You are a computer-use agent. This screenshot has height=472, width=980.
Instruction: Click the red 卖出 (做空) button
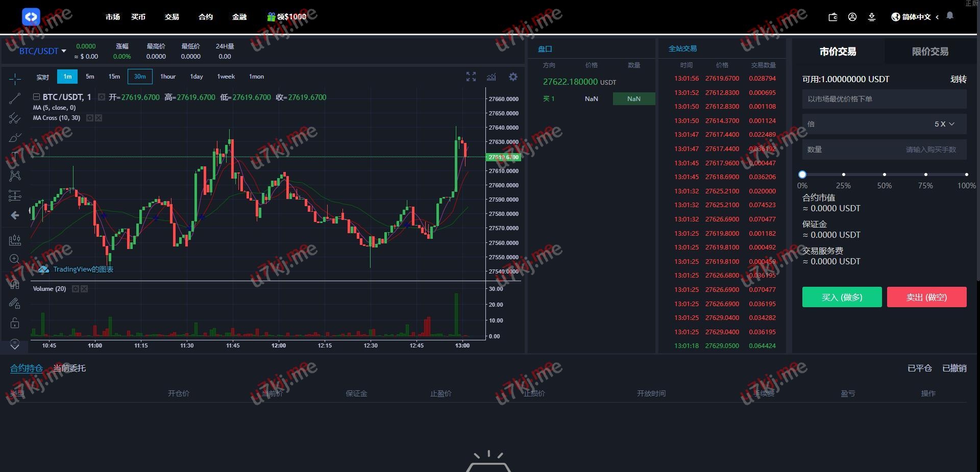click(x=926, y=297)
